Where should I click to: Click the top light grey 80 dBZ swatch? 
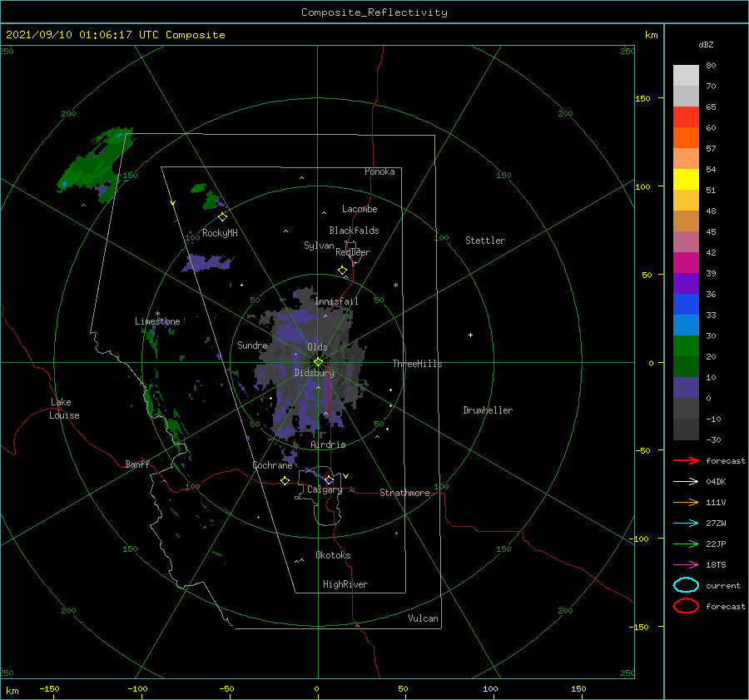[686, 76]
